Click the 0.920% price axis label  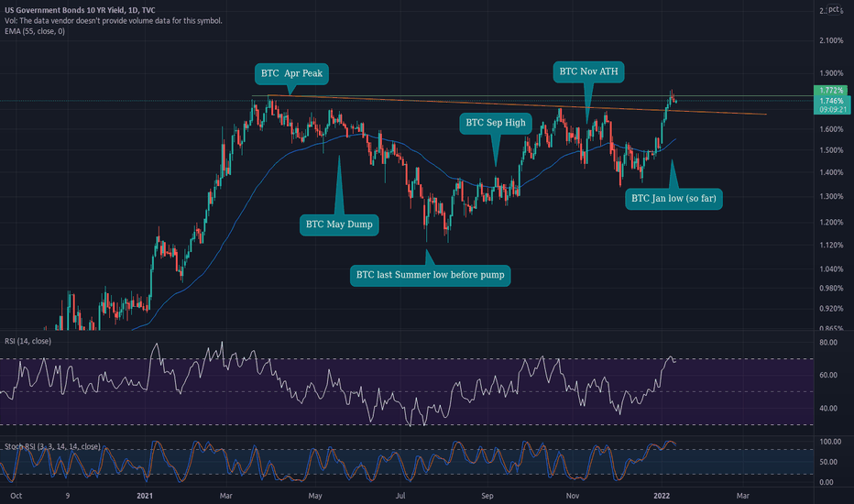[831, 309]
